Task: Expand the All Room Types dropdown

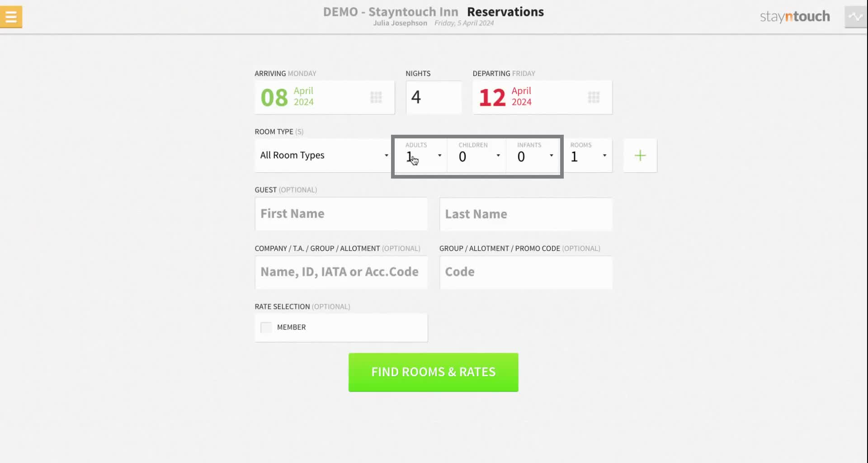Action: pyautogui.click(x=324, y=156)
